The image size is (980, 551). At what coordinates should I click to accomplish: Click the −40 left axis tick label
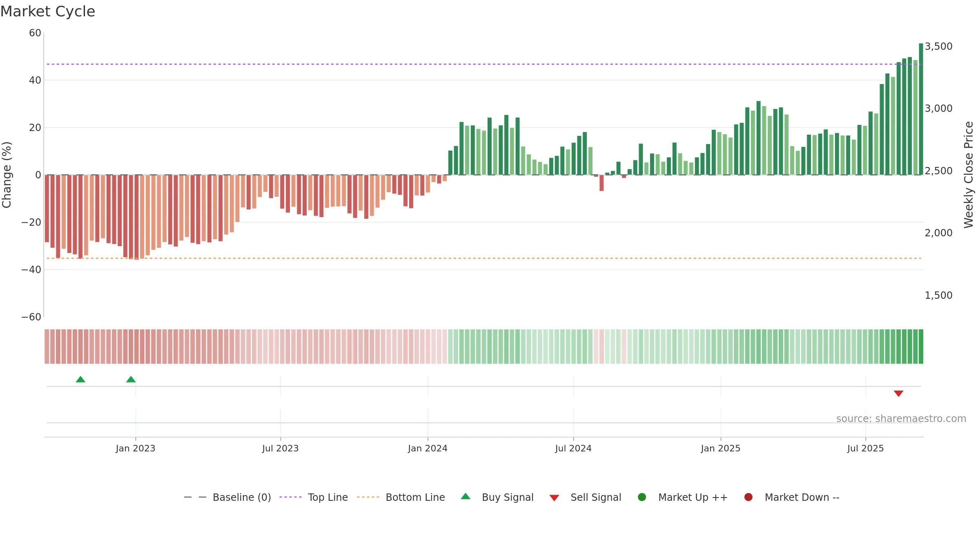(31, 269)
